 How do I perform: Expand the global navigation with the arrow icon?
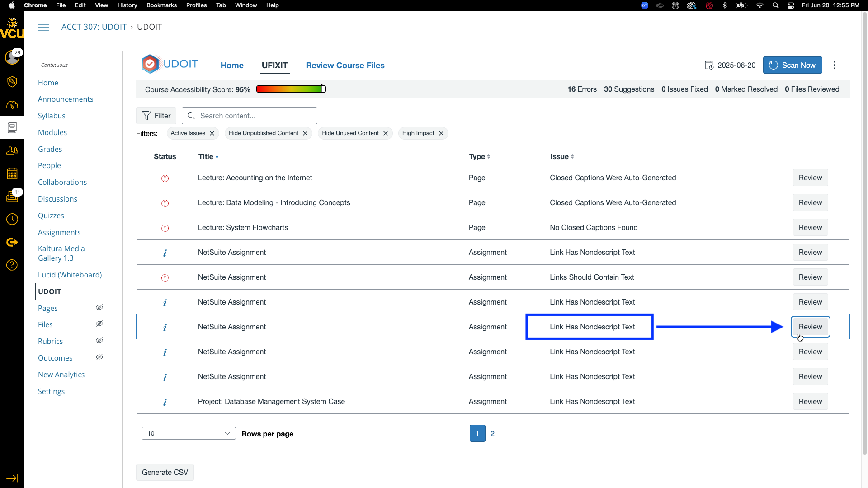[12, 478]
